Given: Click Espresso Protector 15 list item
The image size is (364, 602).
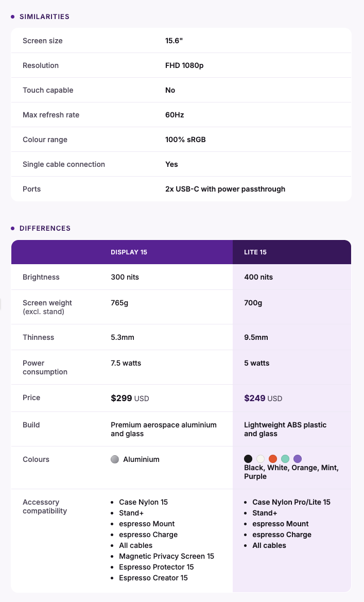Looking at the screenshot, I should (157, 566).
